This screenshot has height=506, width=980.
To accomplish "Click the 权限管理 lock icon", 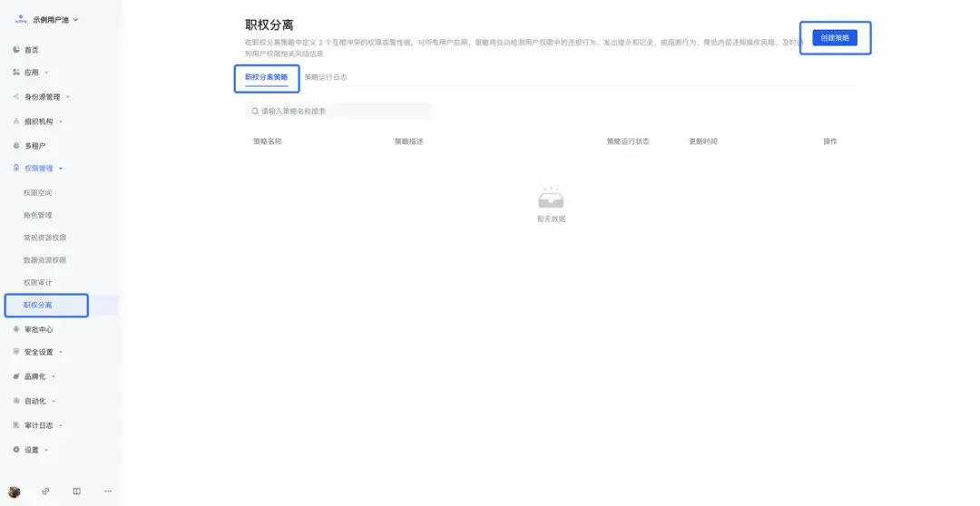I will click(x=16, y=168).
